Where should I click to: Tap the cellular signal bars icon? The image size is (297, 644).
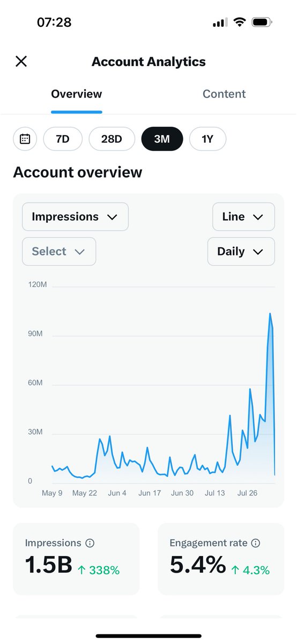pos(220,23)
